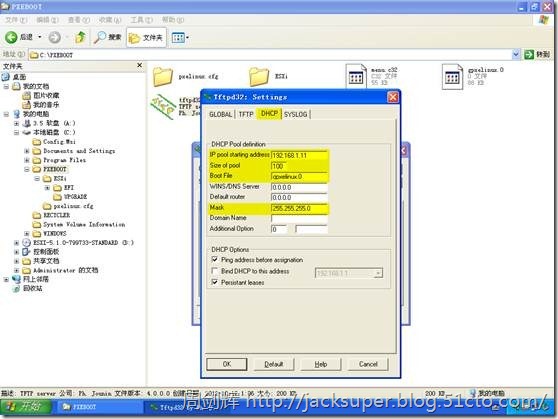Click the WINS/DNS Server field
The image size is (558, 419).
pyautogui.click(x=299, y=187)
